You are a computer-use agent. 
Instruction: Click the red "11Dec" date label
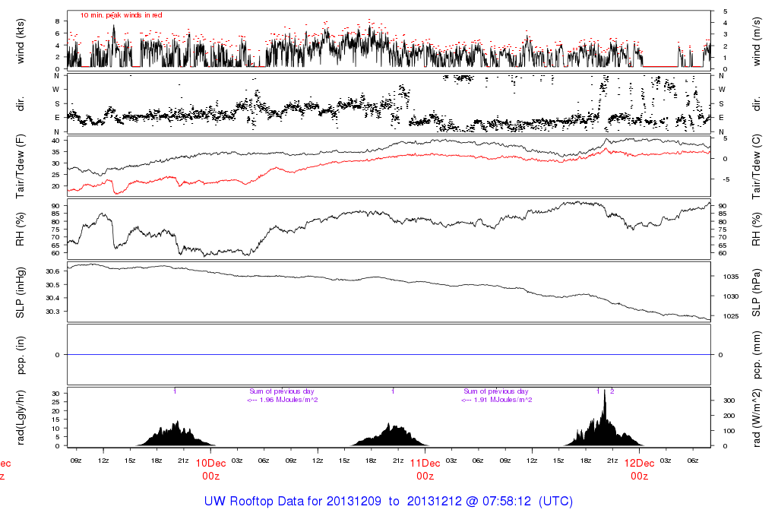(425, 463)
